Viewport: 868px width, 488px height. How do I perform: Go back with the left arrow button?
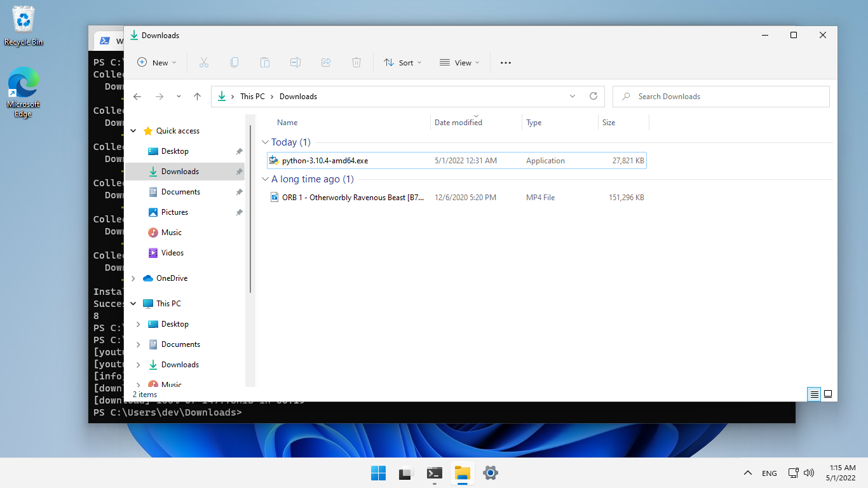coord(137,97)
